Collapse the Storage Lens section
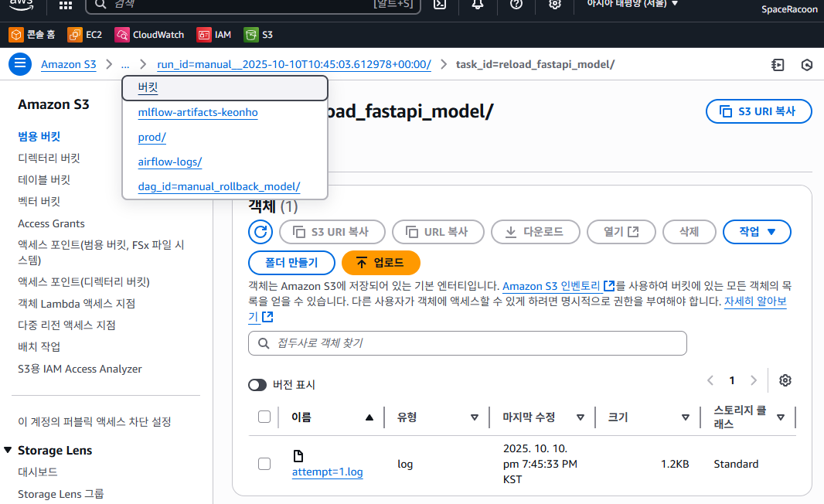This screenshot has width=824, height=504. pos(9,451)
